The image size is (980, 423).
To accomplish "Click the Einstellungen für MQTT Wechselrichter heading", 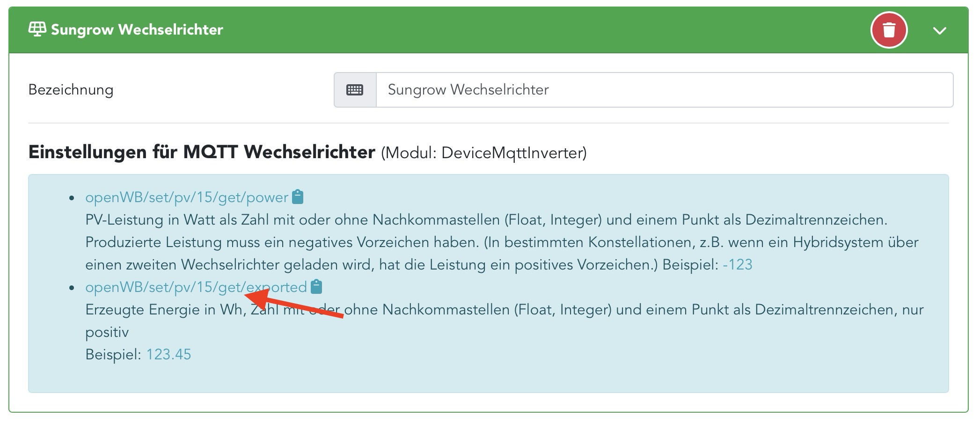I will pos(202,153).
